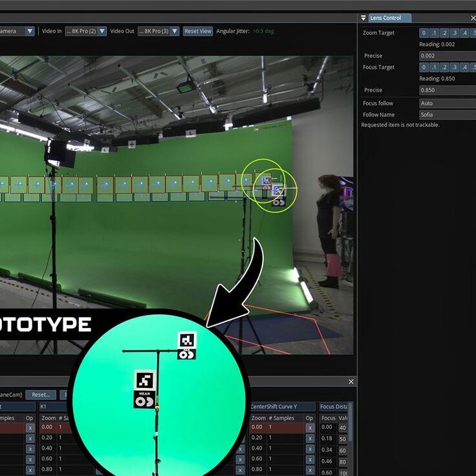Click the Zoom column header in K1 table
The image size is (476, 476).
point(49,418)
